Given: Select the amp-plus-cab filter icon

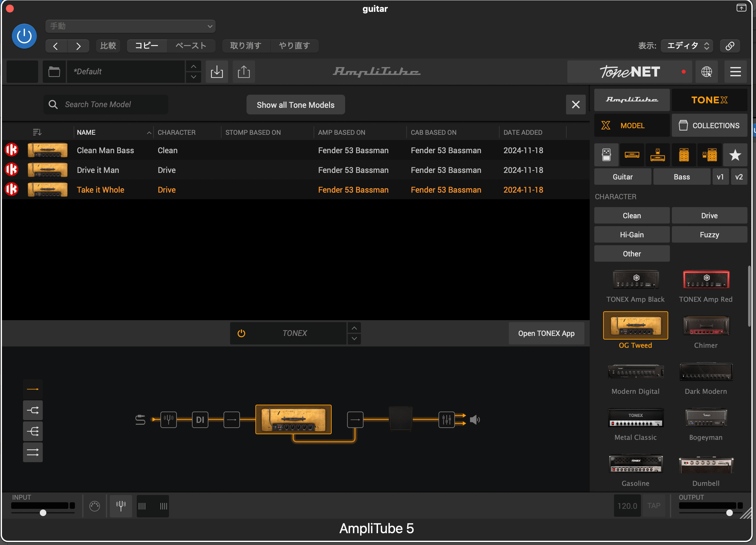Looking at the screenshot, I should 709,154.
